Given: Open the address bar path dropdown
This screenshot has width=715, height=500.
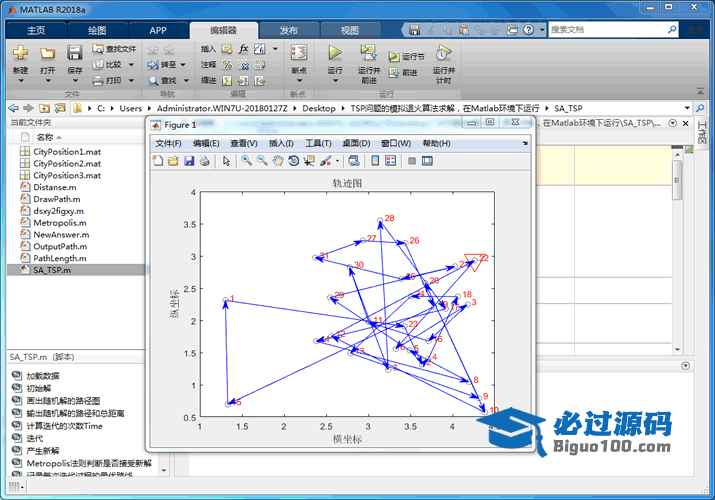Looking at the screenshot, I should coord(687,108).
